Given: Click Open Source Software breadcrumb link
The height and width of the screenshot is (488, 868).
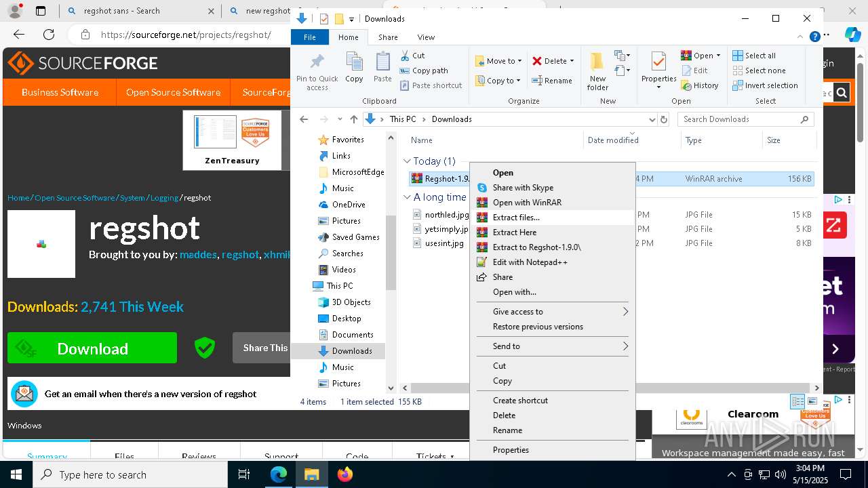Looking at the screenshot, I should click(75, 198).
